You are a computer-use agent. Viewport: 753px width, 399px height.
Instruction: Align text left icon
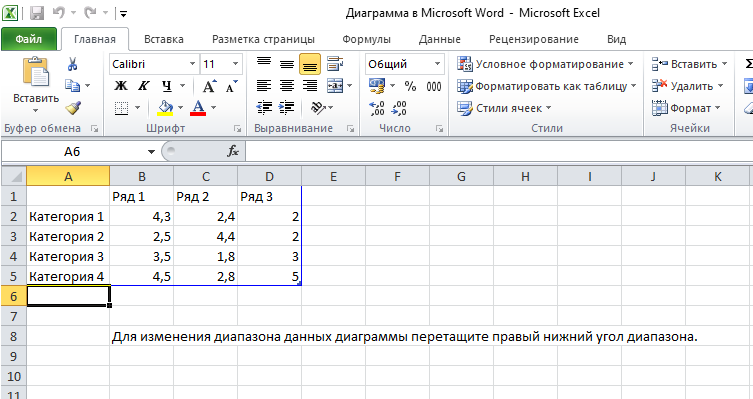click(x=264, y=86)
